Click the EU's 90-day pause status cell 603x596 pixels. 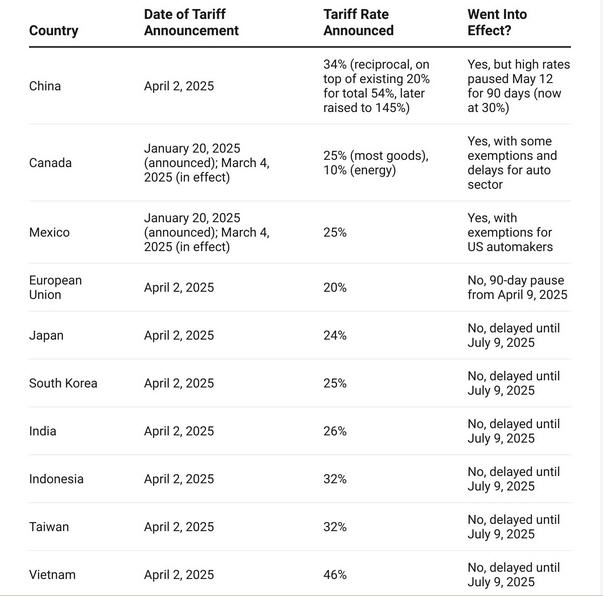[x=517, y=287]
